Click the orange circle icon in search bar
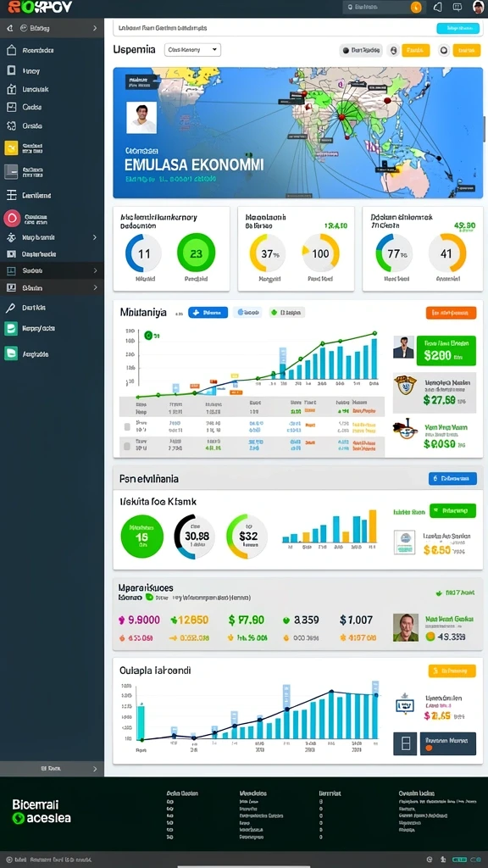This screenshot has height=868, width=488. tap(416, 7)
